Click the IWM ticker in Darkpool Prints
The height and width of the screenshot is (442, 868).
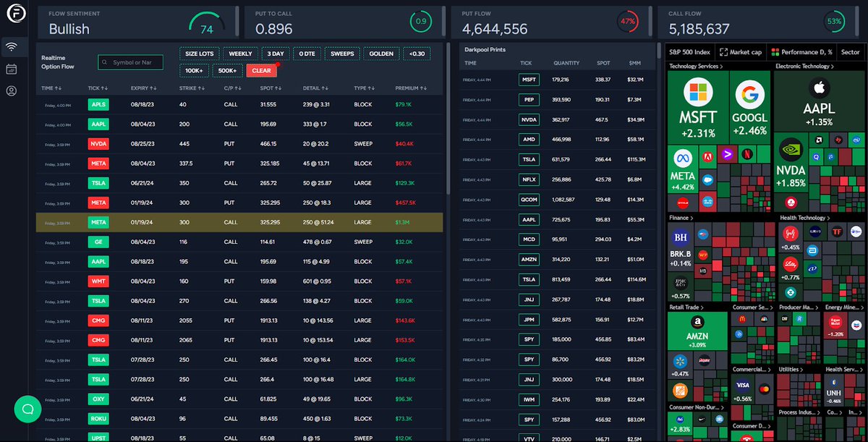click(x=529, y=399)
